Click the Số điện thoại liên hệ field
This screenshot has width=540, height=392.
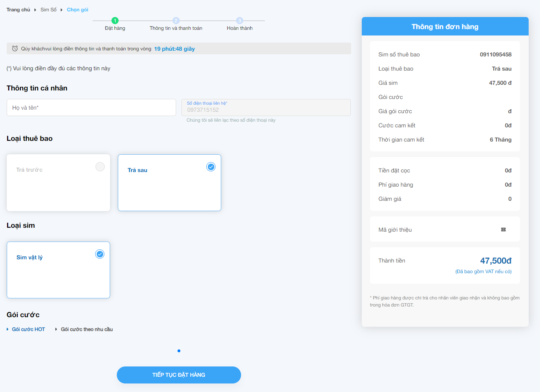266,107
